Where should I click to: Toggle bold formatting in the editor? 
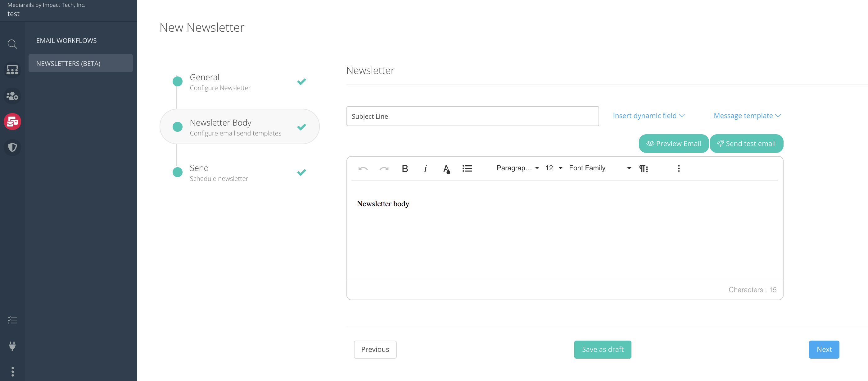coord(405,168)
